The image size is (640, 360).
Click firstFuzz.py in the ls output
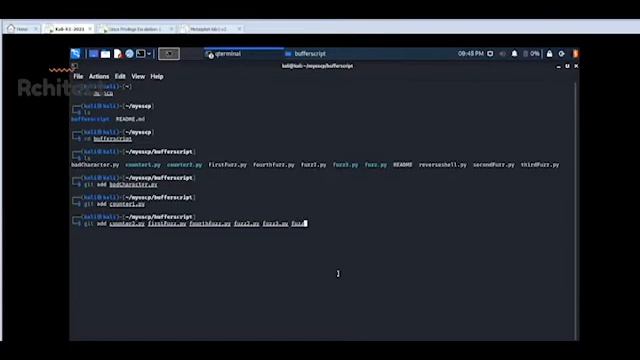pyautogui.click(x=227, y=165)
